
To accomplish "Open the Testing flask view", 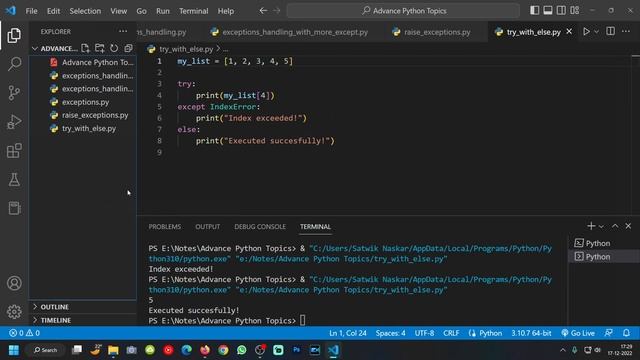I will point(14,180).
